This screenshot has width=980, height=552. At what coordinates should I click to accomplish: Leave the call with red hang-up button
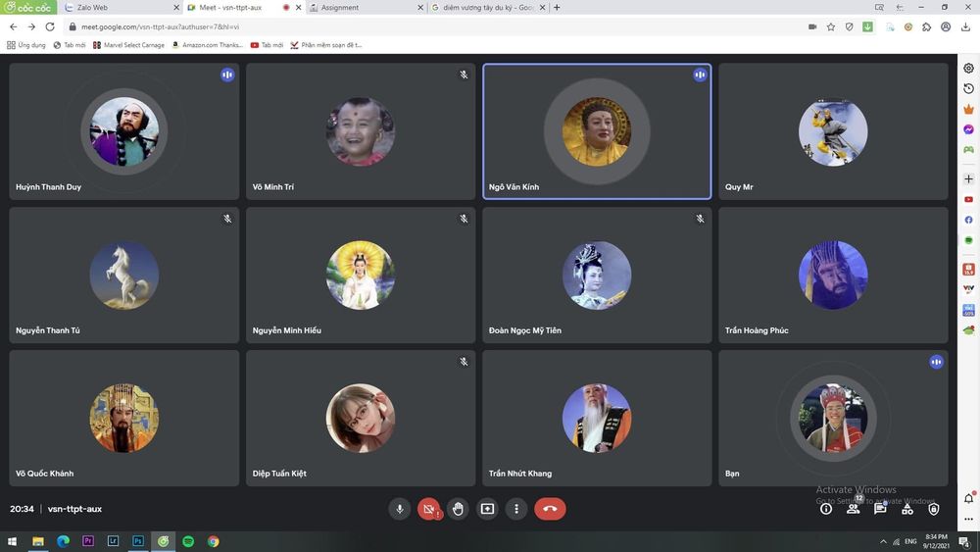coord(550,509)
